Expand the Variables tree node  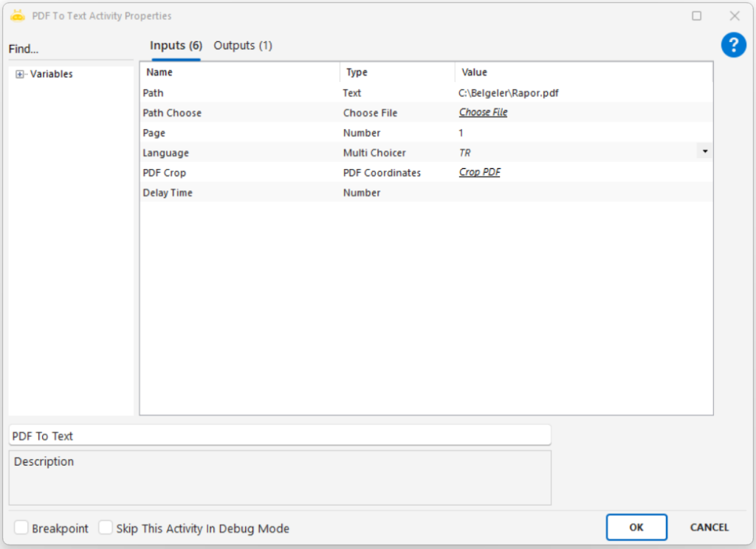(x=20, y=75)
